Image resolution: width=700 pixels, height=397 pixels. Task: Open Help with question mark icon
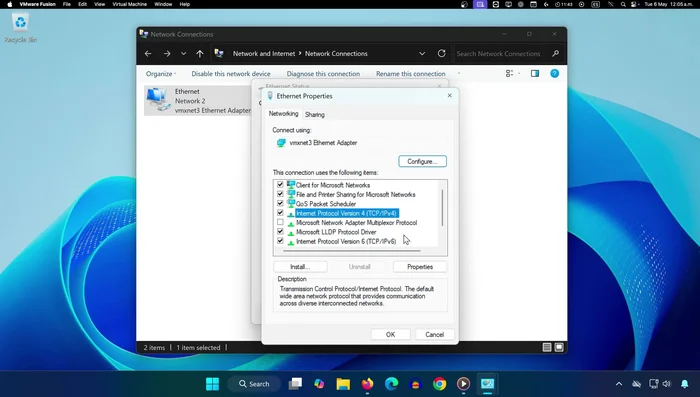554,74
